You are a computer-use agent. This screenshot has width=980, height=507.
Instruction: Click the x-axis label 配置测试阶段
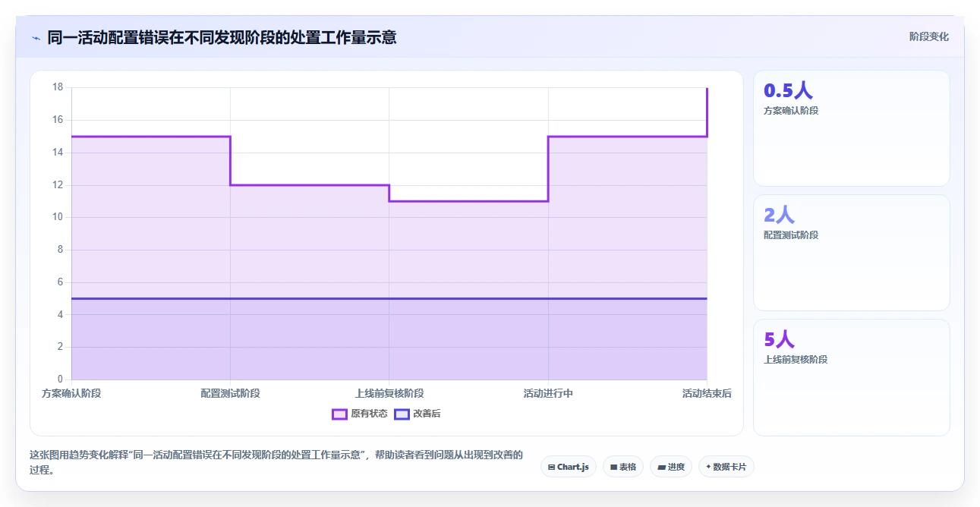coord(230,393)
